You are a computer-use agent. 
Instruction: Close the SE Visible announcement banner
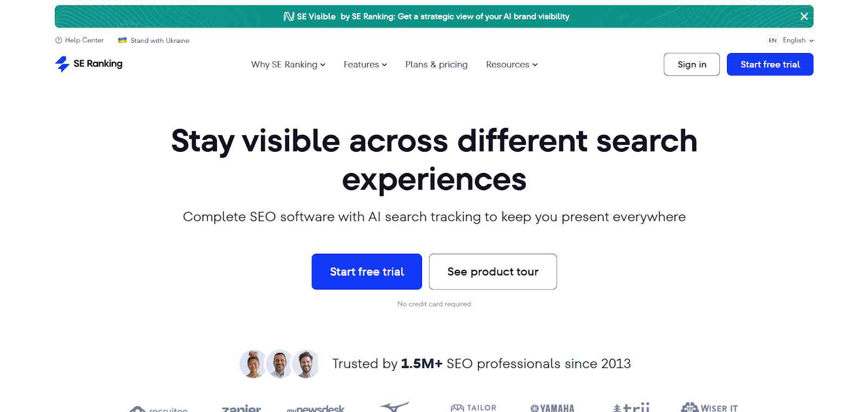[x=804, y=16]
